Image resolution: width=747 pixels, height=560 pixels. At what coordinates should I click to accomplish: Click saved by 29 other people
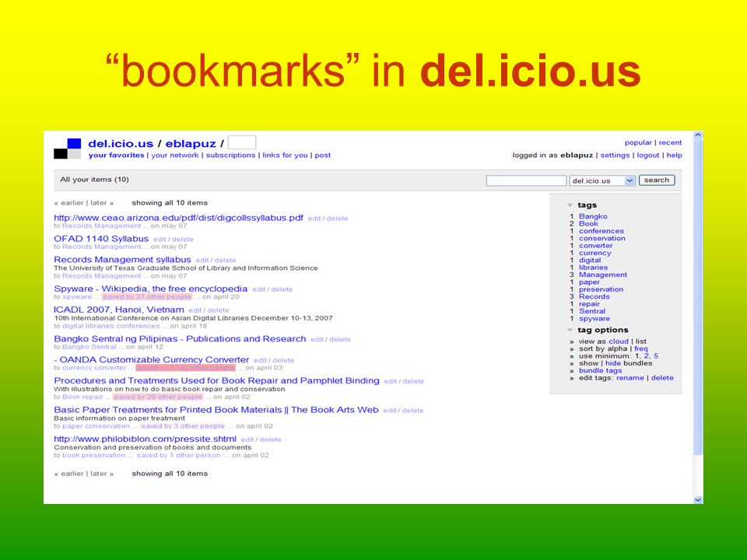tap(158, 397)
